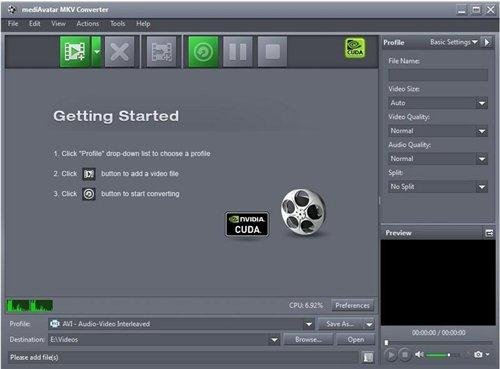Click the Add File toolbar button

pos(75,52)
